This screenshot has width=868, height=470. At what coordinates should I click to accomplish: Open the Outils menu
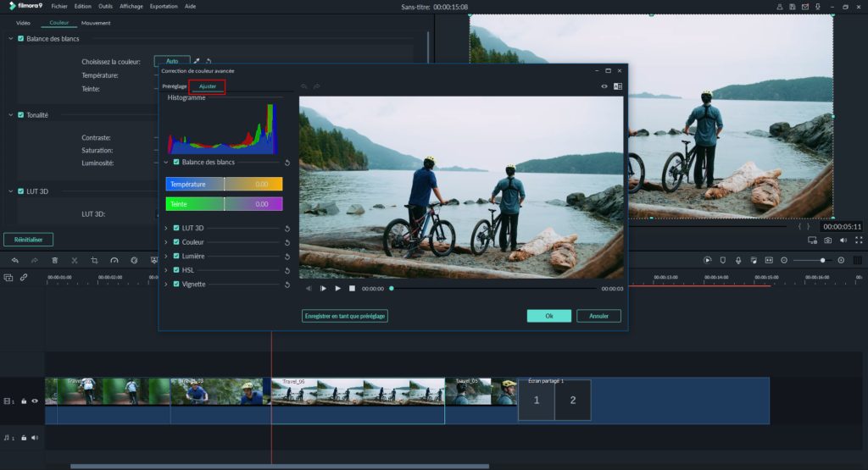(105, 7)
